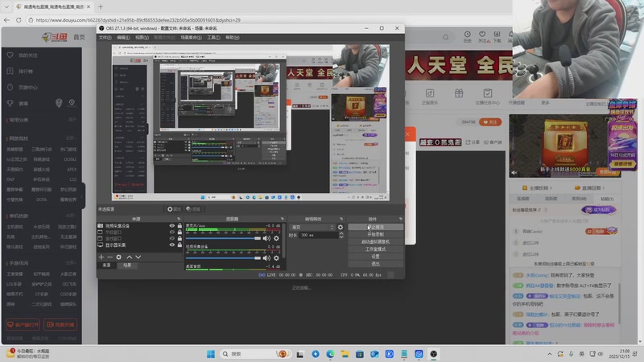Expand 主播投稿 section chevron
644x362 pixels.
(551, 188)
